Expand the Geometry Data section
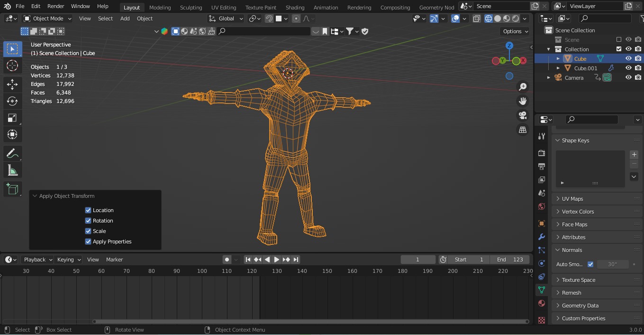Viewport: 644px width, 335px height. coord(580,306)
